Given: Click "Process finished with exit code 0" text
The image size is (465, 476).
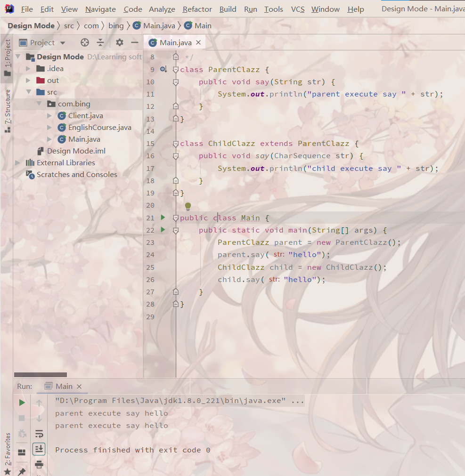Looking at the screenshot, I should (x=133, y=450).
